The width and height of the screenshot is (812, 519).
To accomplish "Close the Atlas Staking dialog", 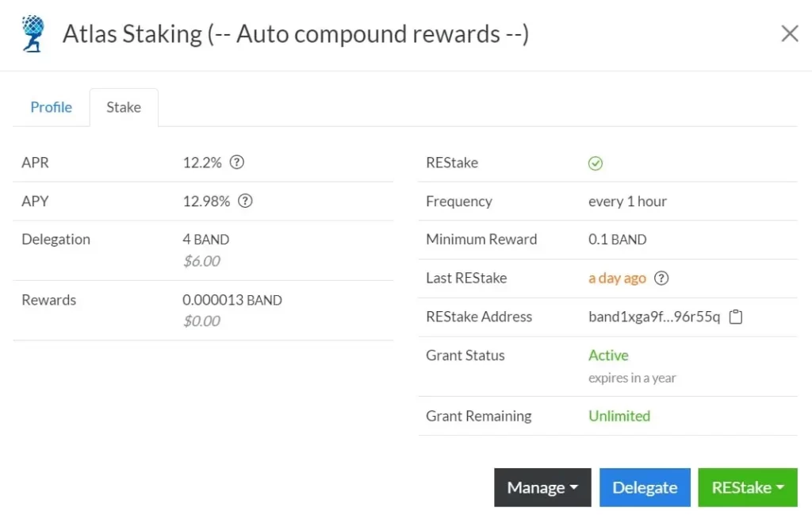I will [x=790, y=33].
